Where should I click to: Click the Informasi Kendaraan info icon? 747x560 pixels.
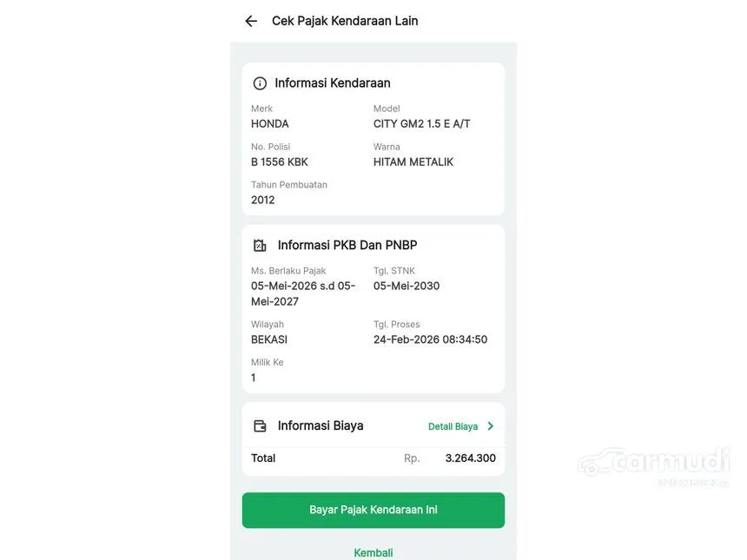coord(260,83)
